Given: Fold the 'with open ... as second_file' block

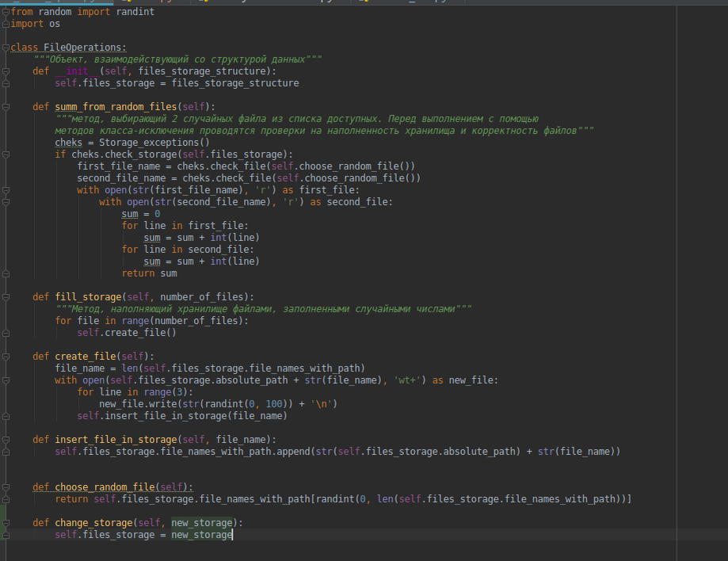Looking at the screenshot, I should (x=6, y=202).
